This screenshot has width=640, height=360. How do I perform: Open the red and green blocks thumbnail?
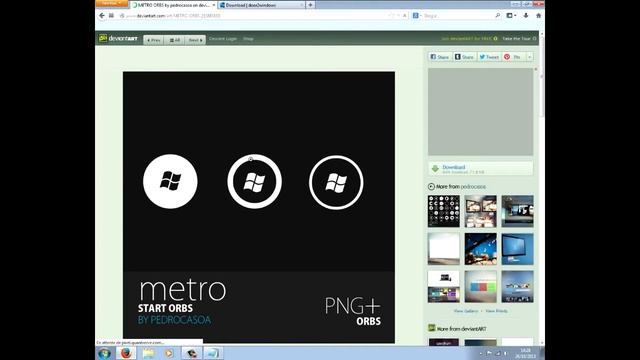click(480, 287)
